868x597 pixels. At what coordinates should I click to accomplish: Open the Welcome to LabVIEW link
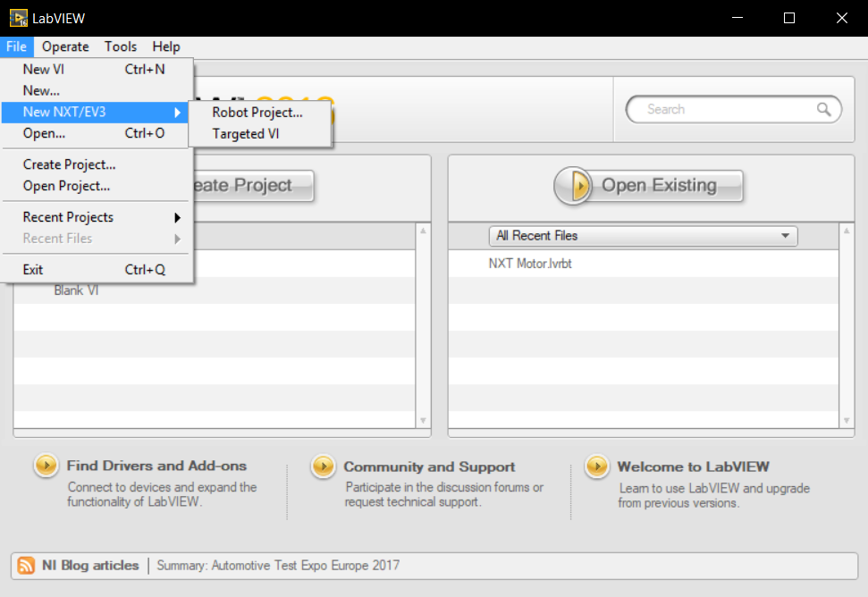[693, 467]
